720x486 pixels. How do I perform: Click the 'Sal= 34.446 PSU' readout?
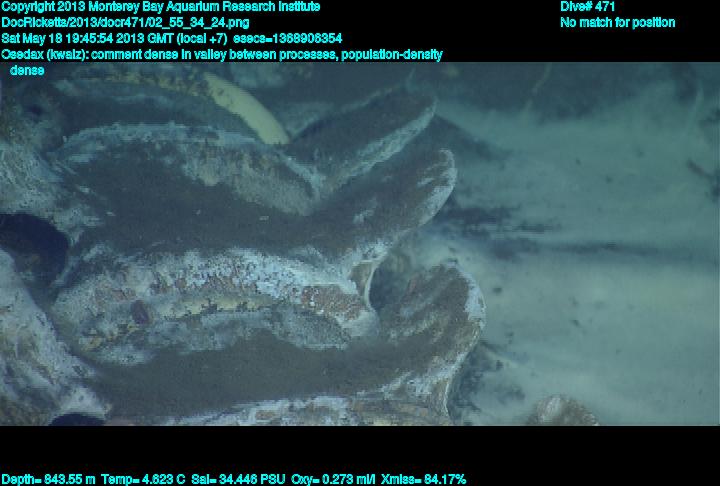pos(238,480)
